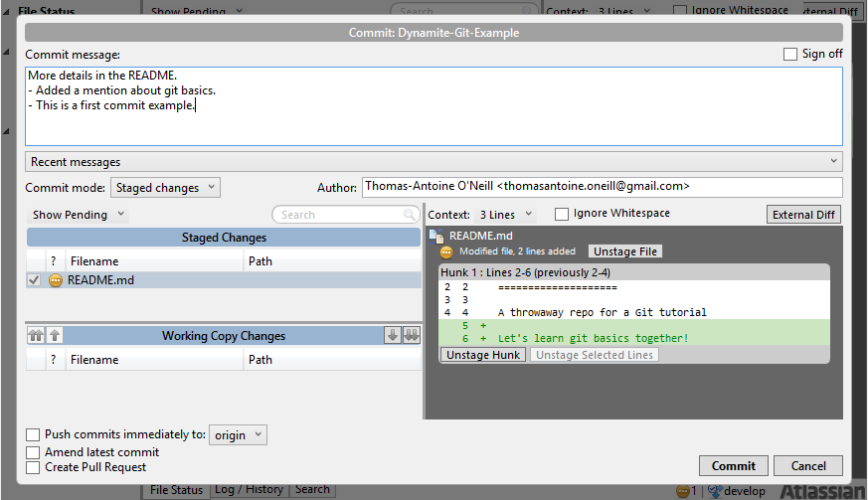The height and width of the screenshot is (500, 868).
Task: Click the modified status icon beside README.md row
Action: 56,280
